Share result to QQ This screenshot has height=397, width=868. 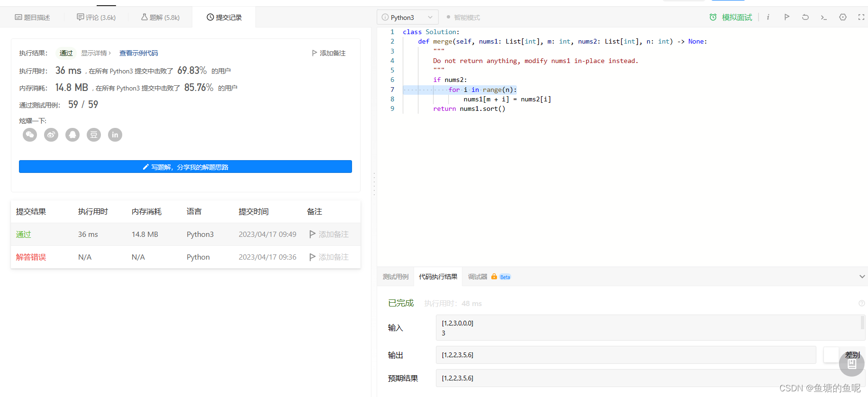tap(72, 135)
